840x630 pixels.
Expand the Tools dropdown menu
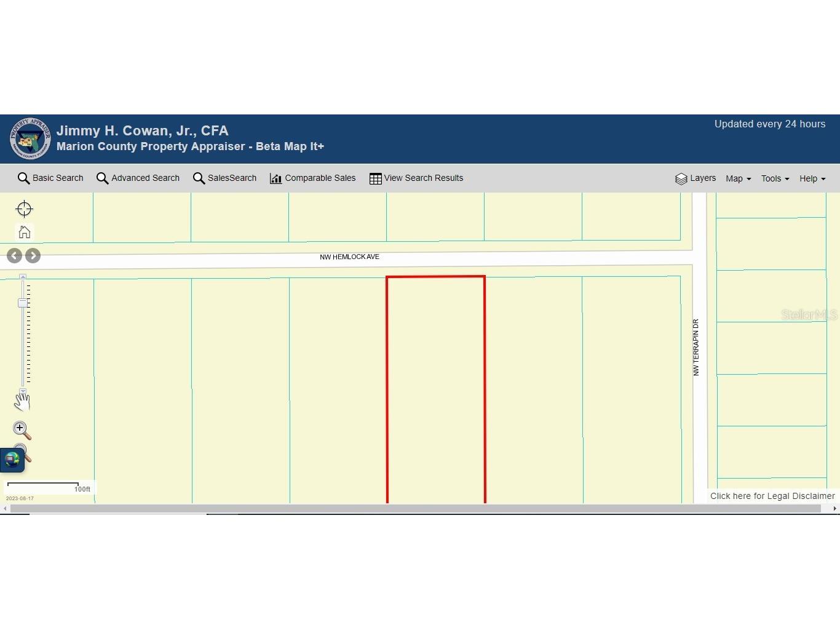coord(775,178)
